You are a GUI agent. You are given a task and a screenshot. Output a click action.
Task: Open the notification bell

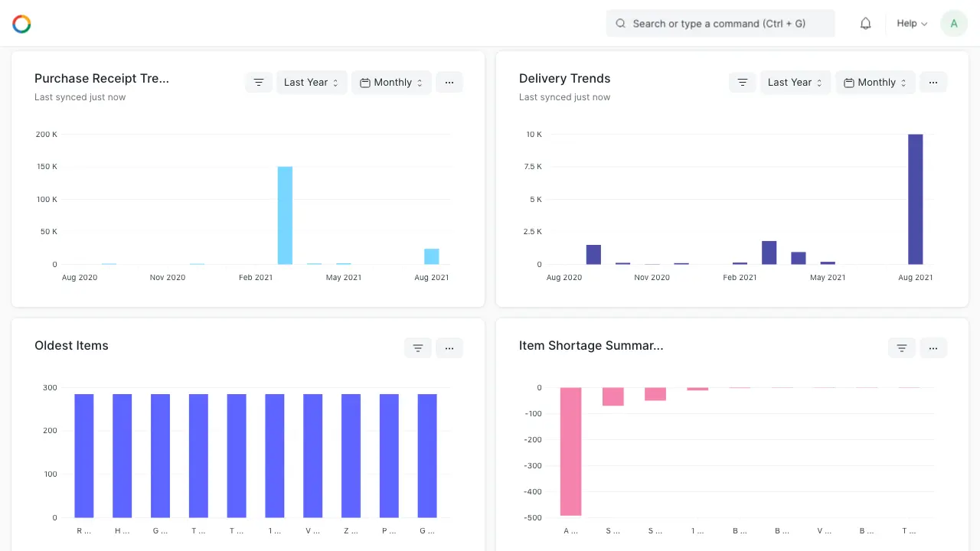tap(865, 23)
